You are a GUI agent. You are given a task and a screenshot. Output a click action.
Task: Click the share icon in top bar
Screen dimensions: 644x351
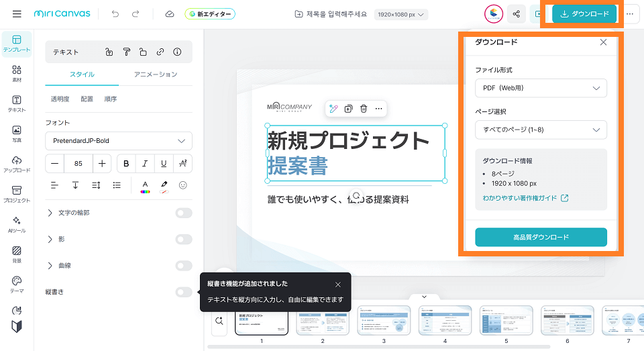516,14
